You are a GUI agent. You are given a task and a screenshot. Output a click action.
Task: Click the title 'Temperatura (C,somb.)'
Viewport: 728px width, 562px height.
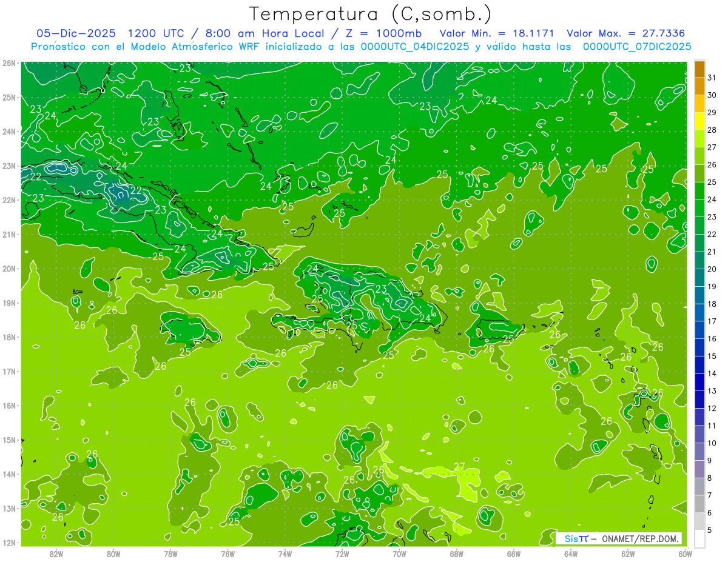[371, 14]
